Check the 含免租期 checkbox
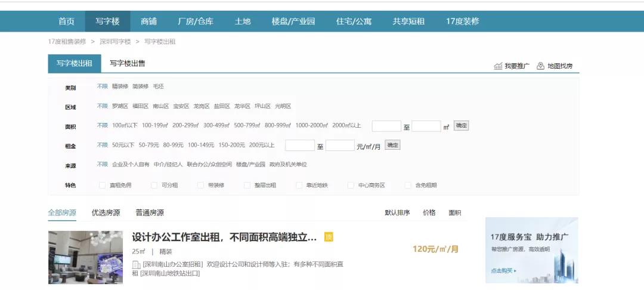The image size is (644, 290). pos(408,185)
